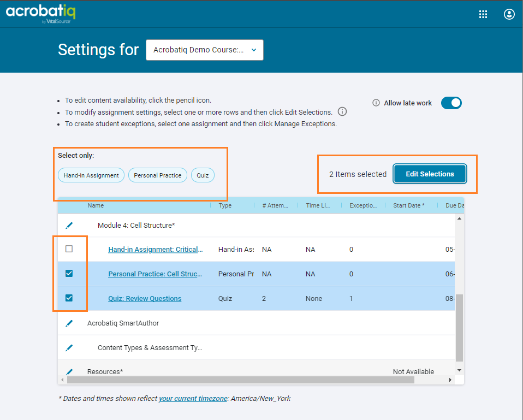Open Hand-in Assignment: Critical link

coord(156,250)
